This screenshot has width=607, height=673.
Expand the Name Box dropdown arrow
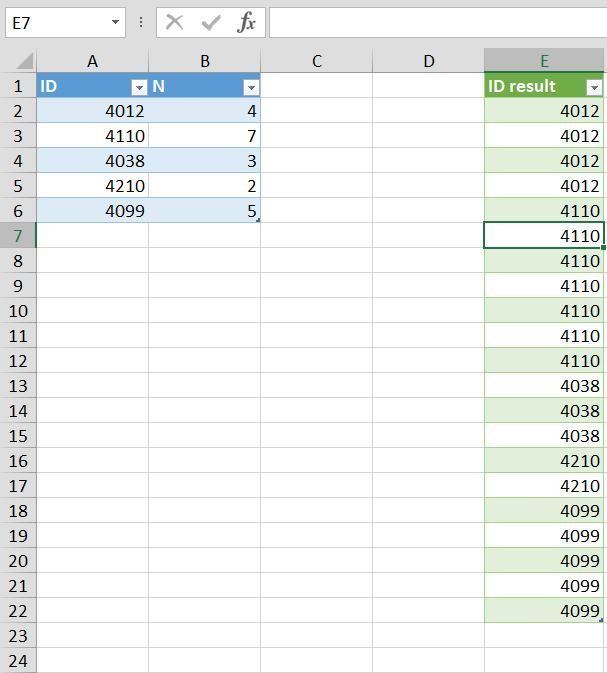(x=115, y=22)
